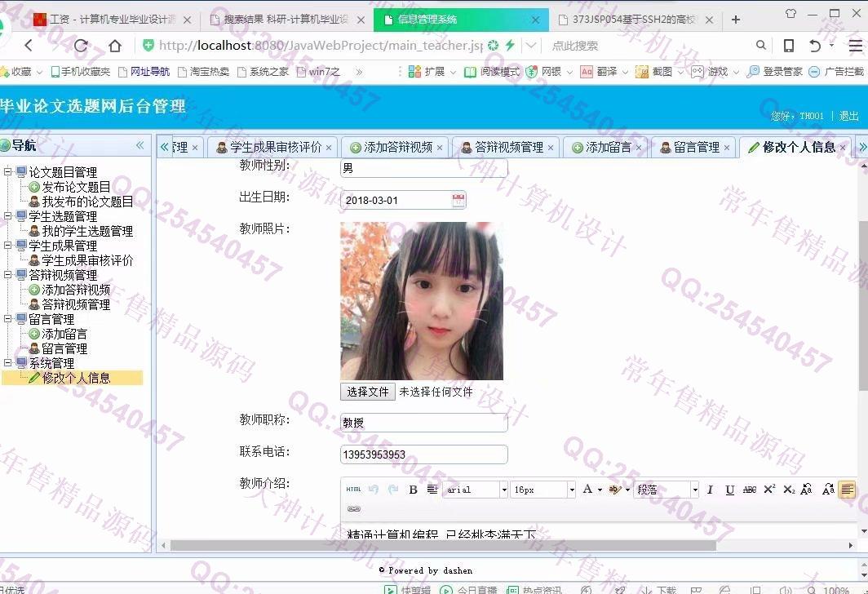Click the 联系电话 input field
Viewport: 868px width, 594px height.
[424, 454]
